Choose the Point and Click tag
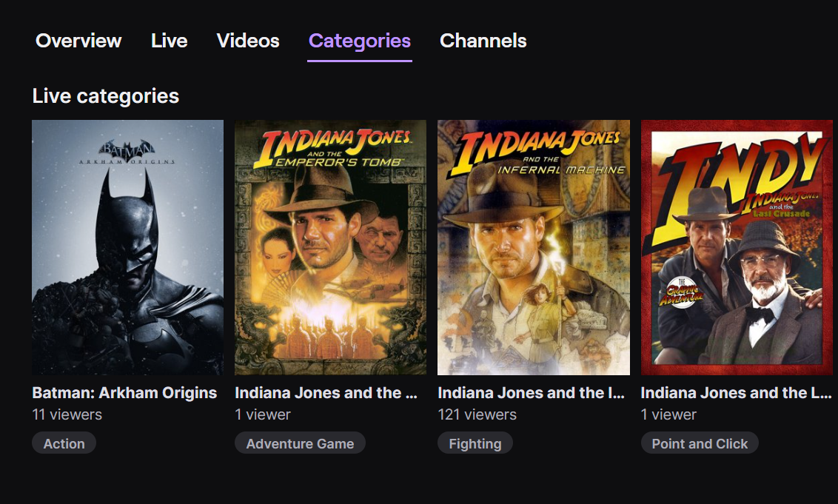Image resolution: width=838 pixels, height=504 pixels. [700, 443]
